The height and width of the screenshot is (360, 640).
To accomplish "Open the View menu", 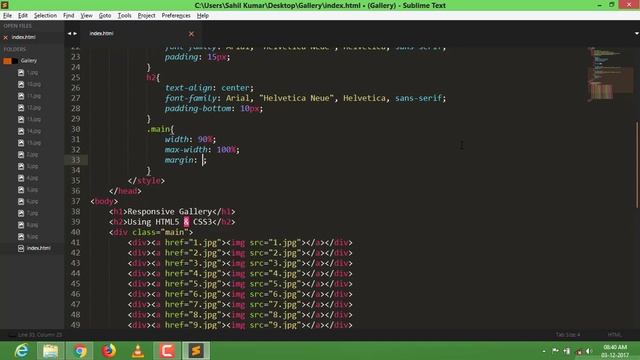I will [86, 16].
